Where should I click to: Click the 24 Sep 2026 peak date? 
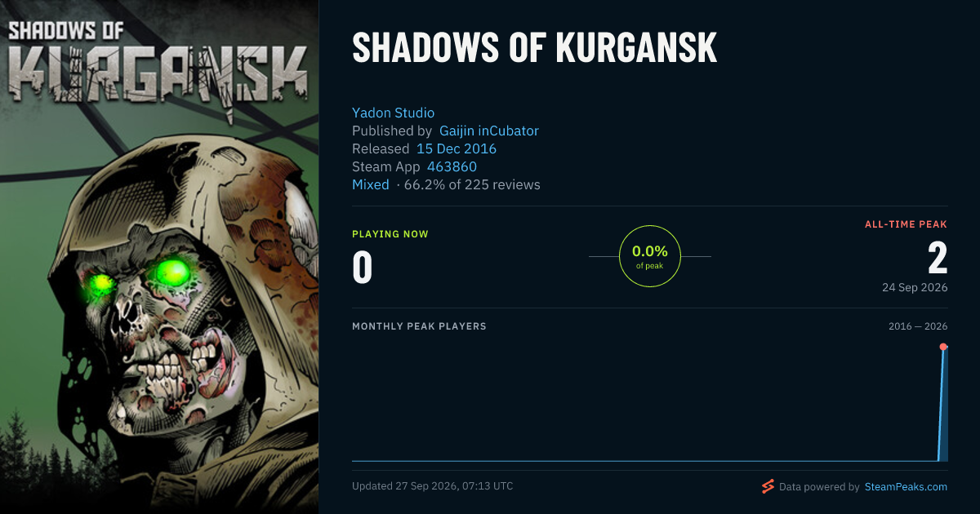[913, 287]
